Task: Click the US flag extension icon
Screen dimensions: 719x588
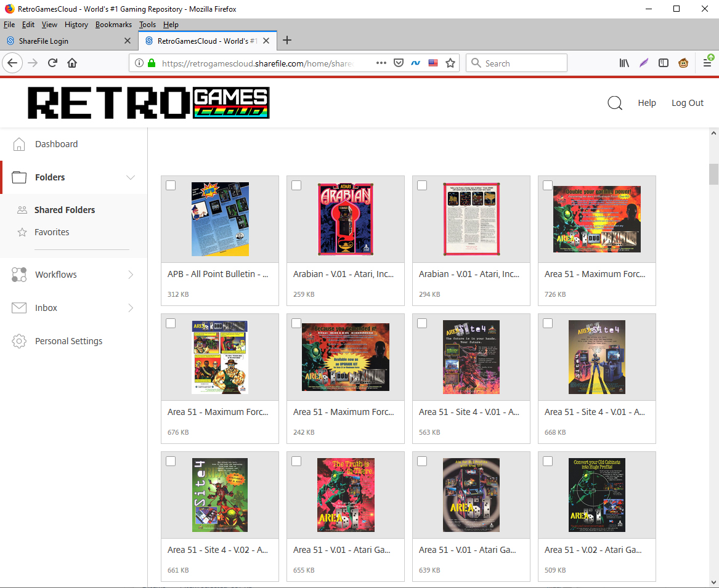Action: point(433,63)
